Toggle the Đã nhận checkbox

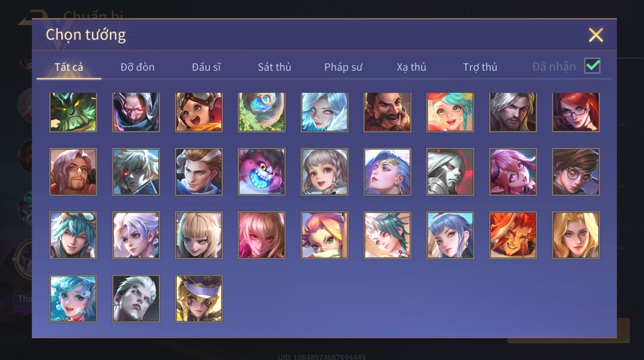coord(592,66)
